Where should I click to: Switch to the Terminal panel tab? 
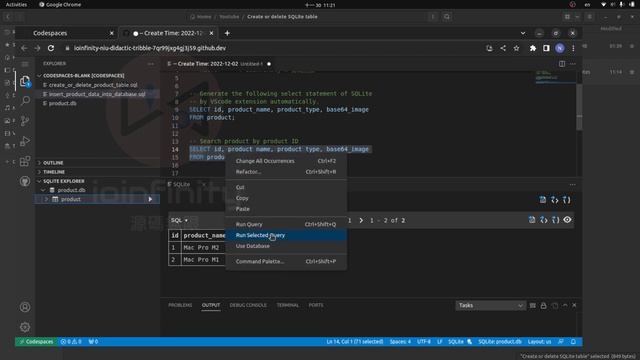287,305
